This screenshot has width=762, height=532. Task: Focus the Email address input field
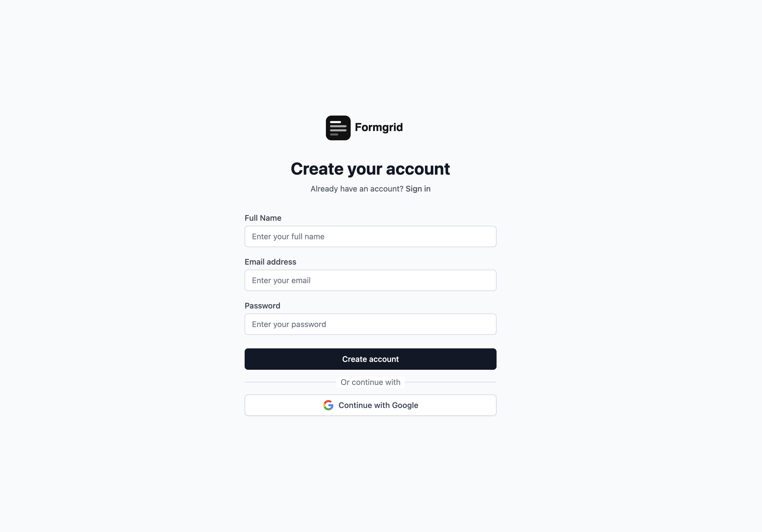tap(370, 280)
